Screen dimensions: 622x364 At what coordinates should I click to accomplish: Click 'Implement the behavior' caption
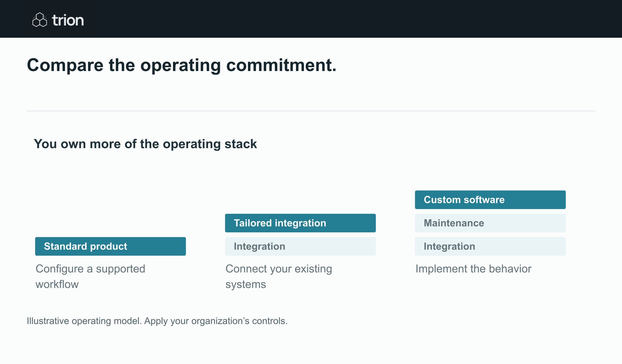[473, 269]
